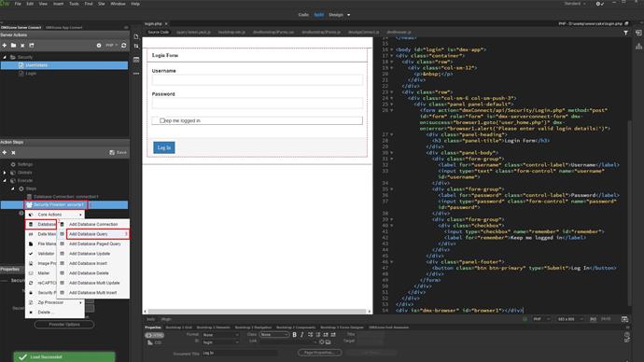Choose Add Database Query

[98, 234]
